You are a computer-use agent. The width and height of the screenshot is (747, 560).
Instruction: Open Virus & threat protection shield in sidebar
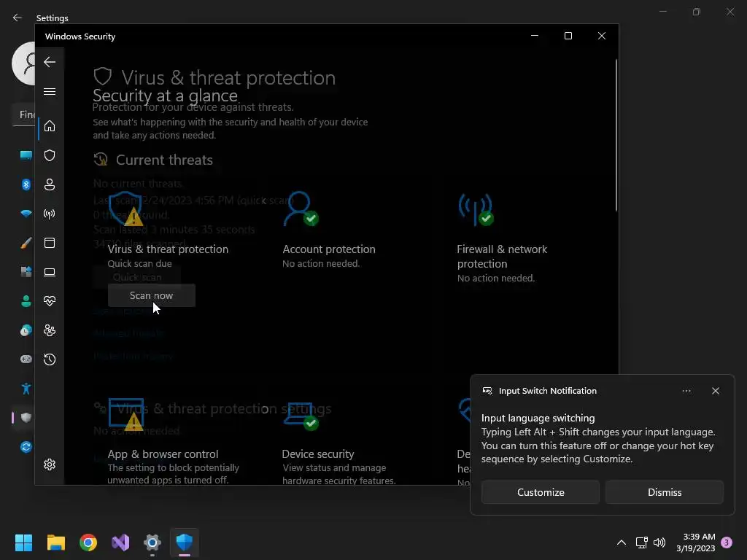pyautogui.click(x=50, y=156)
